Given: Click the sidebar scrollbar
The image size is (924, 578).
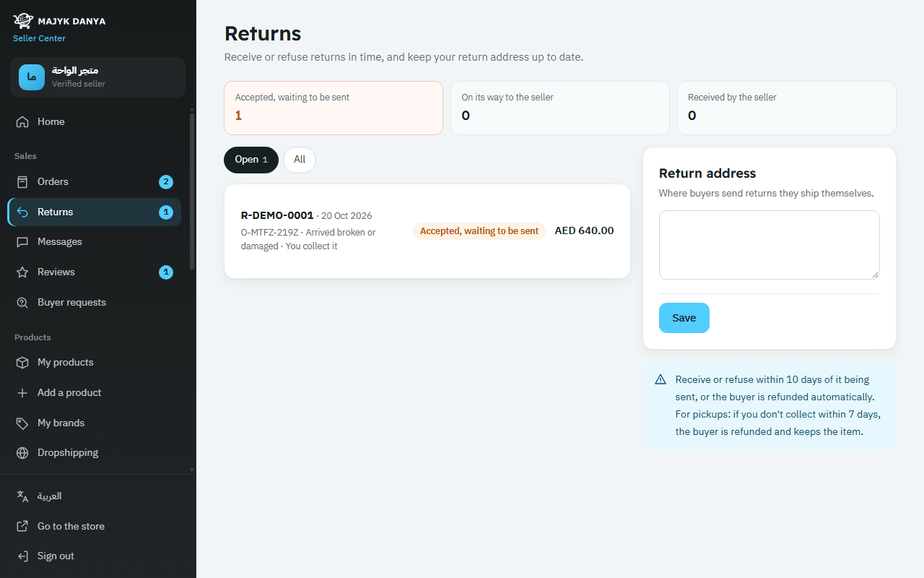Looking at the screenshot, I should [192, 191].
